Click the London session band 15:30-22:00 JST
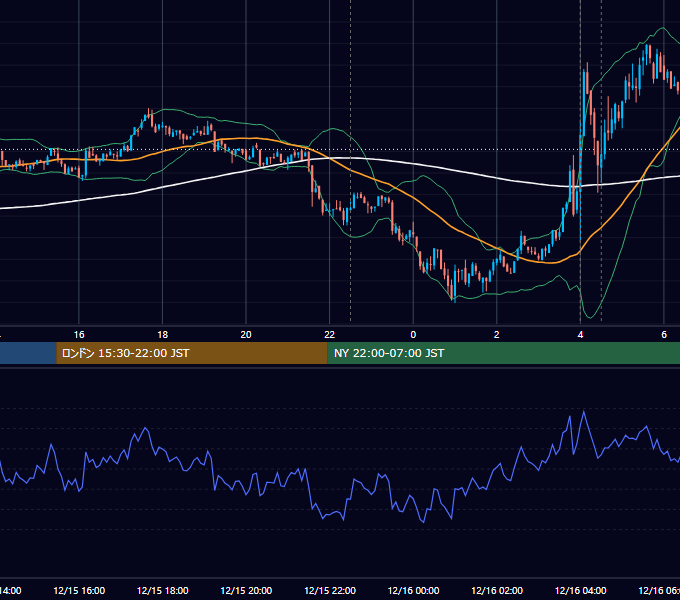This screenshot has width=680, height=600. coord(192,353)
